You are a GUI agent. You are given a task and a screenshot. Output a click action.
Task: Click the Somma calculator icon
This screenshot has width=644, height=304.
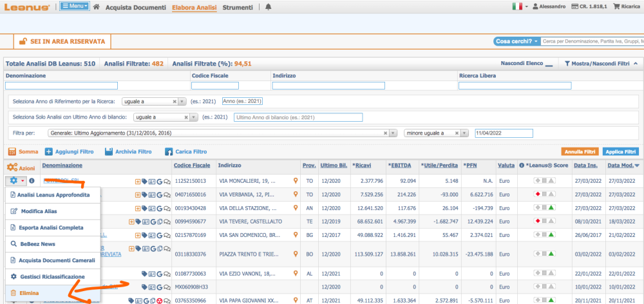pyautogui.click(x=11, y=152)
